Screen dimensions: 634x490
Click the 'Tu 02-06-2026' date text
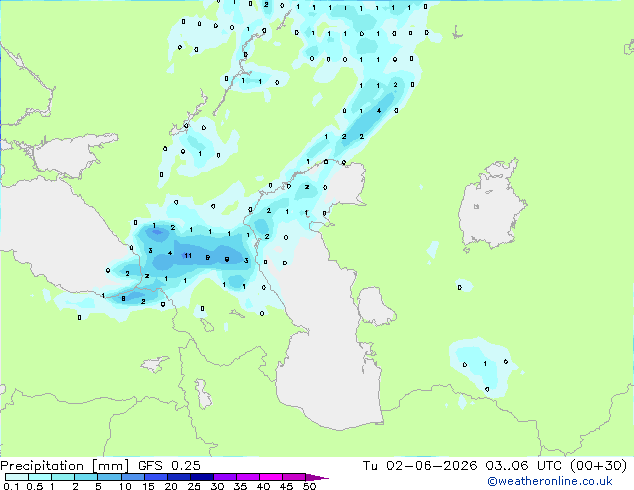click(420, 466)
